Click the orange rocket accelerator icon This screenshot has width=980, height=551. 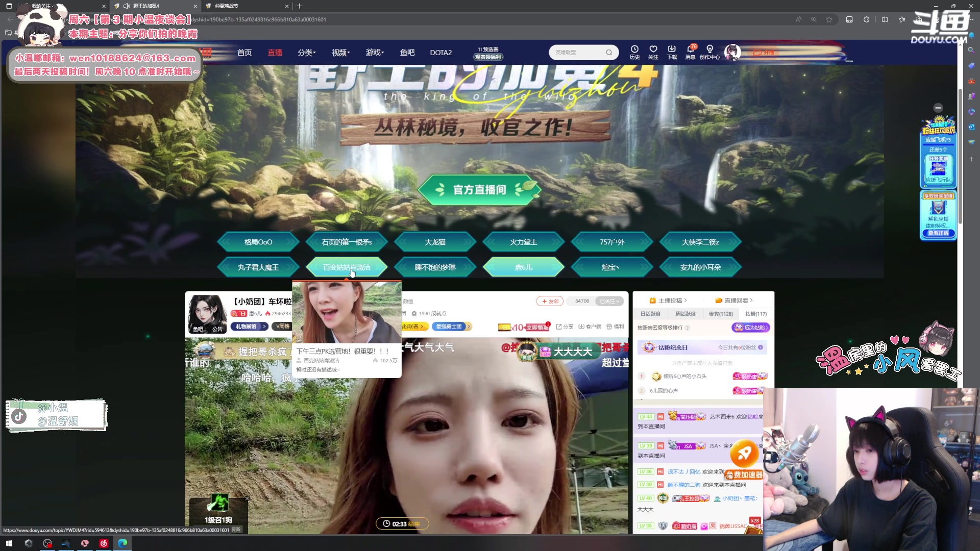point(744,453)
